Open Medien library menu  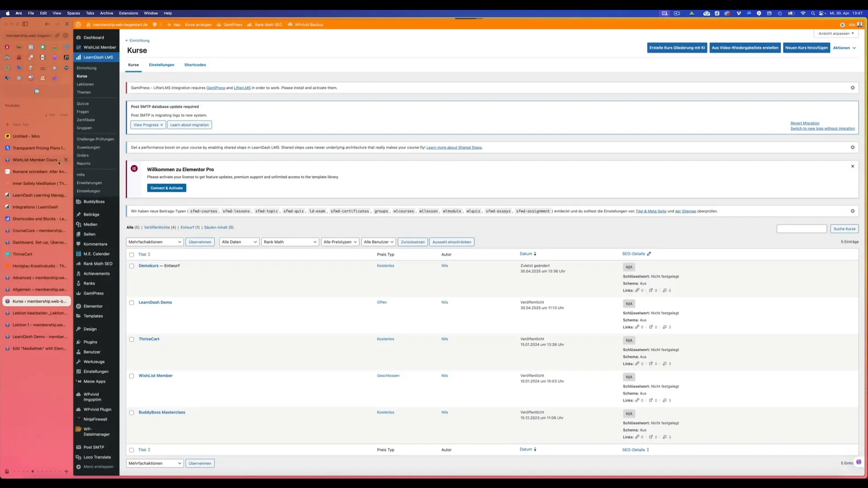coord(90,225)
